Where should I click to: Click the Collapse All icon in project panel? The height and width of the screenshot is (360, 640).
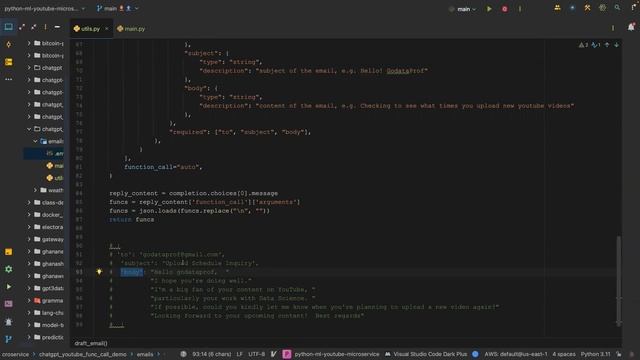pos(34,27)
